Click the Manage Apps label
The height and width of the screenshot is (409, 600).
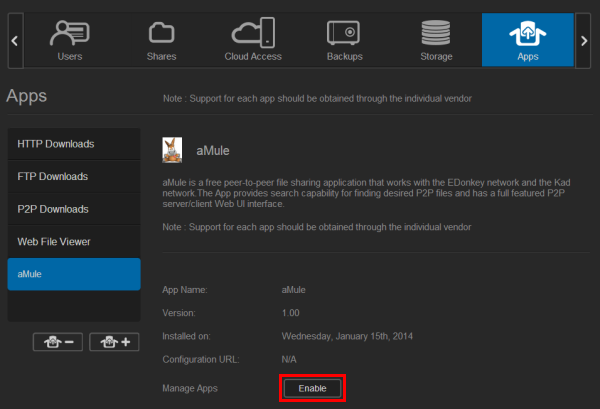coord(190,388)
